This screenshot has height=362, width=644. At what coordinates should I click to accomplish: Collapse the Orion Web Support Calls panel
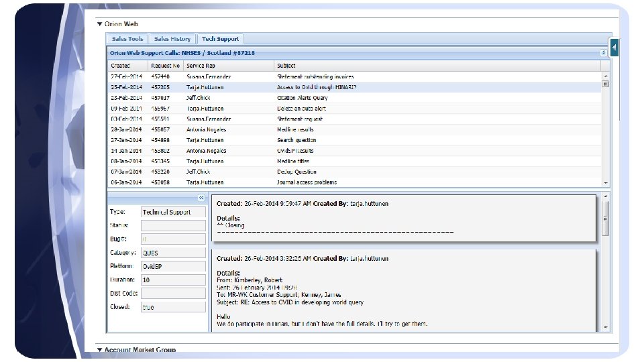pyautogui.click(x=603, y=52)
